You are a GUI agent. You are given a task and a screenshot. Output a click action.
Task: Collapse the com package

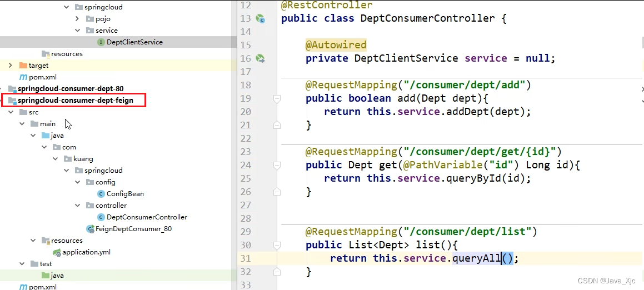(x=44, y=147)
